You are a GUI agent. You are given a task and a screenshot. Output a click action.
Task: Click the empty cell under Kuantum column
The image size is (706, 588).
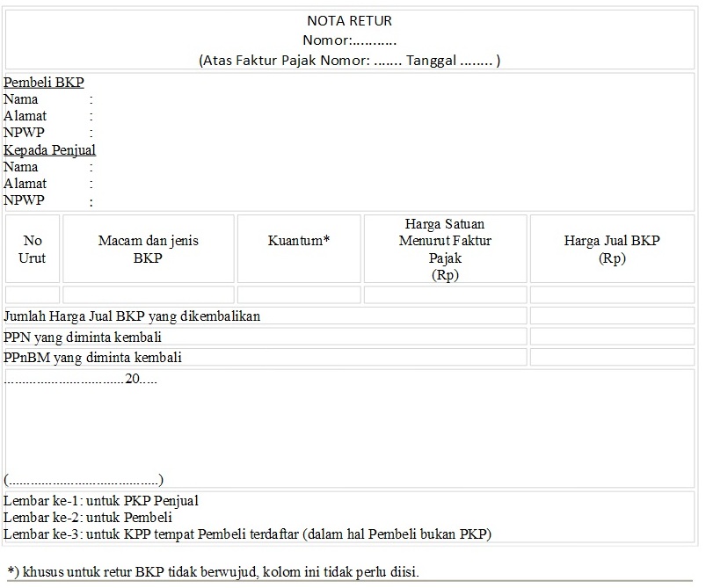click(299, 295)
